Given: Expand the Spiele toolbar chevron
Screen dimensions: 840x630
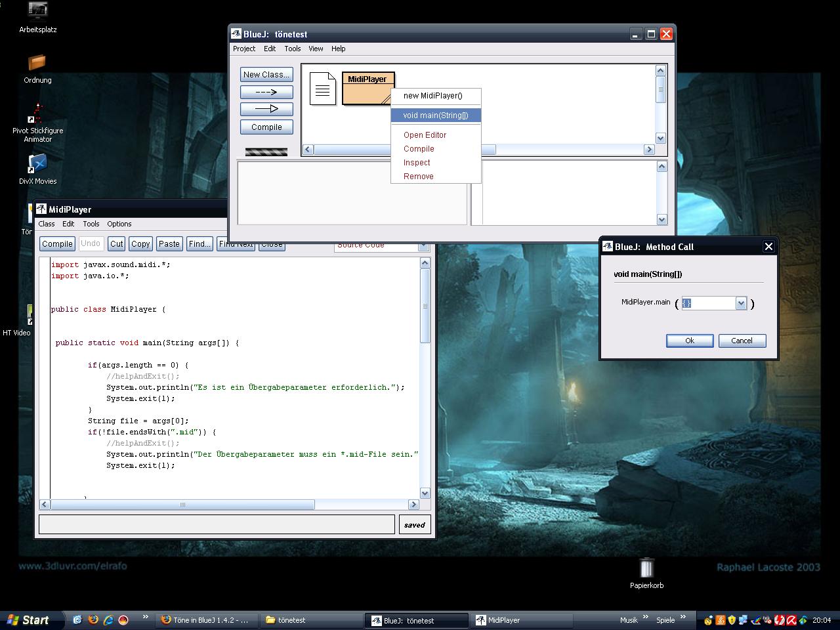Looking at the screenshot, I should 683,618.
